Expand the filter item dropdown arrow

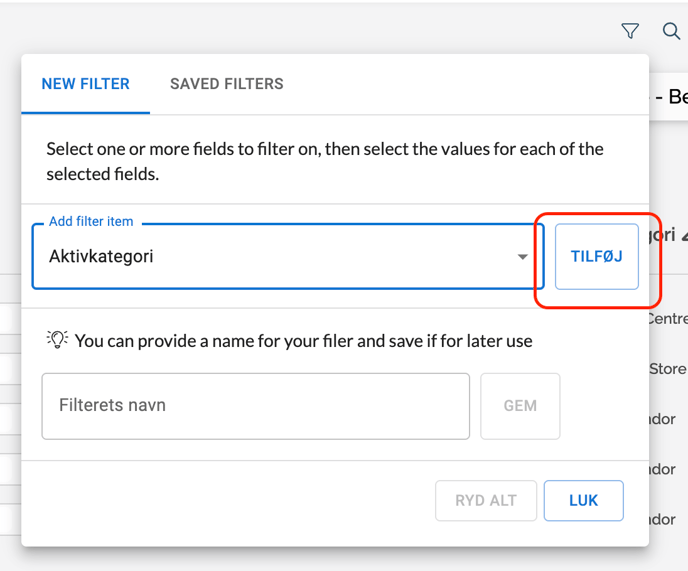(x=522, y=257)
